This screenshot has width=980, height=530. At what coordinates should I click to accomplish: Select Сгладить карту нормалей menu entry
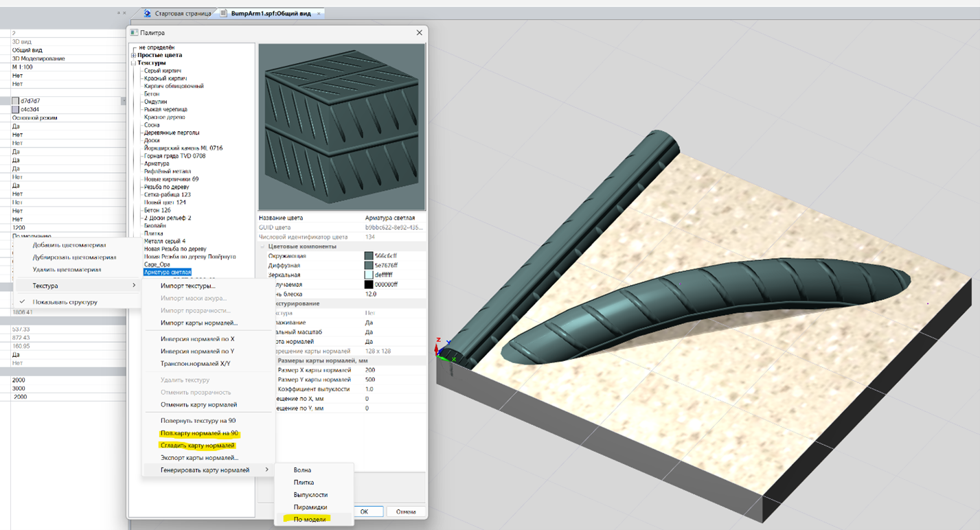coord(198,446)
